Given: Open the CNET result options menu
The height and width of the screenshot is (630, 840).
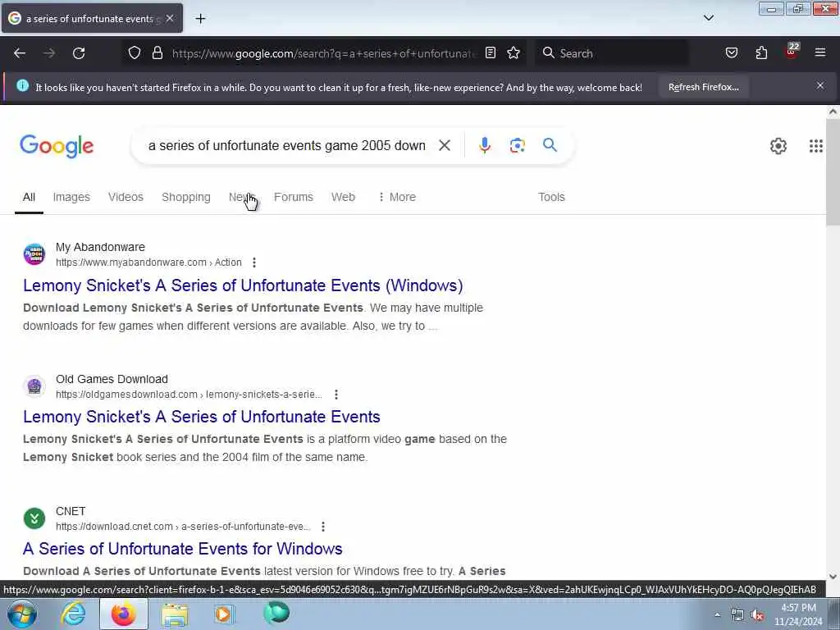Looking at the screenshot, I should tap(323, 527).
